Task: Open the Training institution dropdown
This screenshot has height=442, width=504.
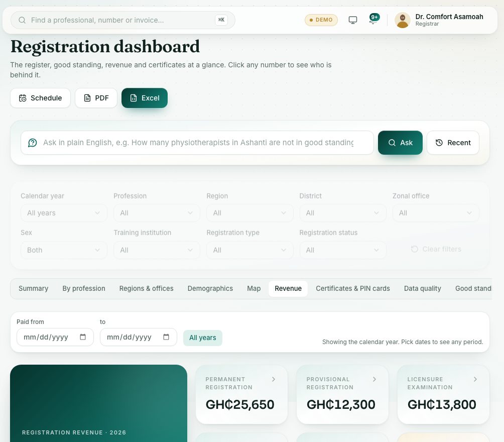Action: [157, 250]
